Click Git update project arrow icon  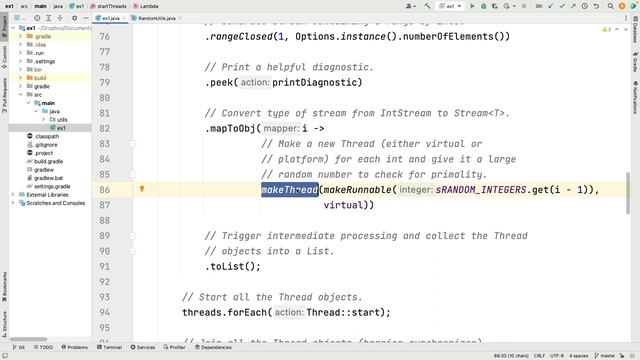pyautogui.click(x=551, y=6)
